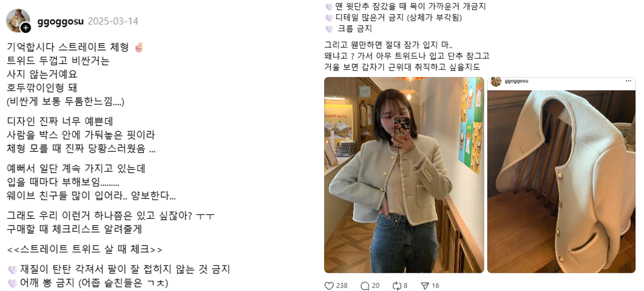Screen dimensions: 644x291
Task: Open three-dot menu in jacket photo
Action: [x=629, y=81]
